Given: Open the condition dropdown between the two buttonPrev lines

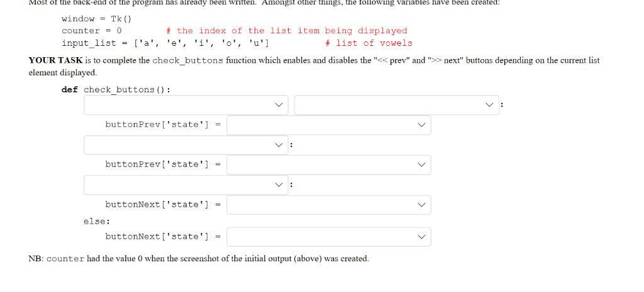Looking at the screenshot, I should point(186,145).
